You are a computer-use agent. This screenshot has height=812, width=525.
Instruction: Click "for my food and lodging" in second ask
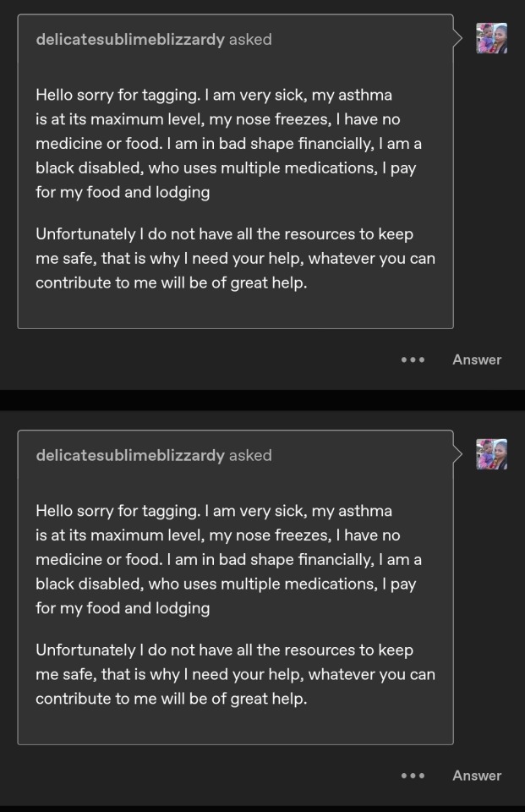click(123, 608)
